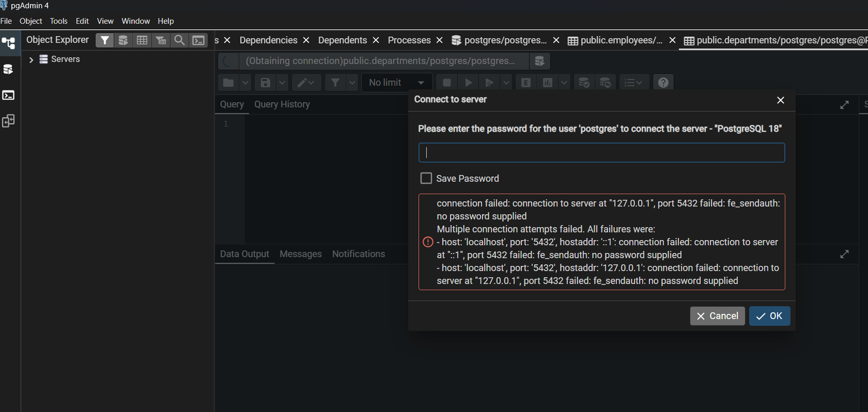Click Object Explorer filter funnel icon
This screenshot has height=412, width=868.
(105, 40)
